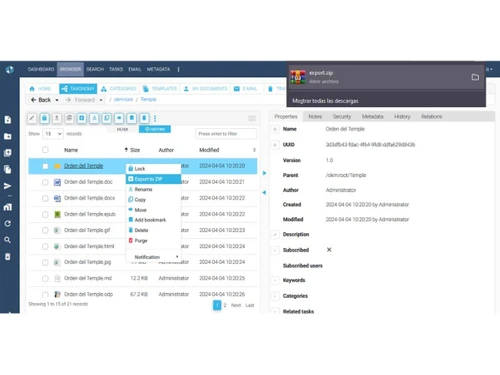This screenshot has height=375, width=500.
Task: Open the downloads folder icon for export.zip
Action: pos(475,77)
